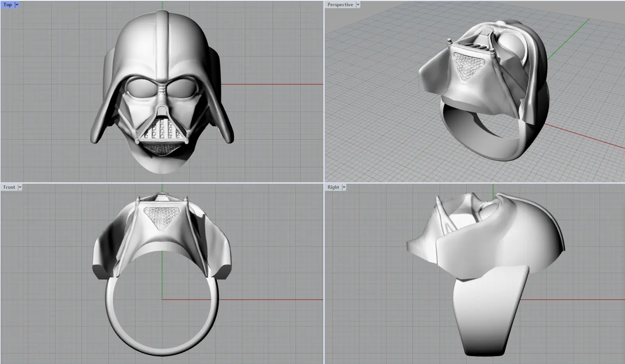Activate the Top viewport title label
The image size is (625, 364).
tap(8, 5)
